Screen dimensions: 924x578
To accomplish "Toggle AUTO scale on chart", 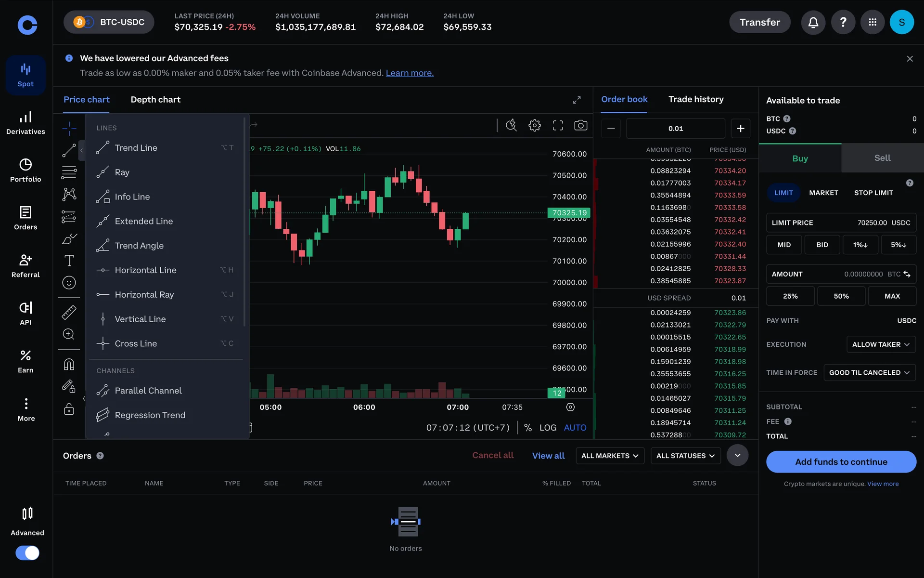I will pos(575,428).
